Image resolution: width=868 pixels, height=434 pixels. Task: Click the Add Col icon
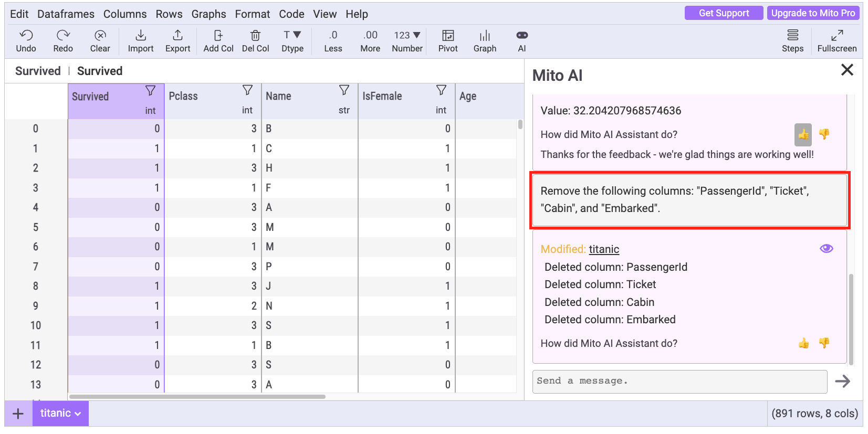(x=218, y=36)
